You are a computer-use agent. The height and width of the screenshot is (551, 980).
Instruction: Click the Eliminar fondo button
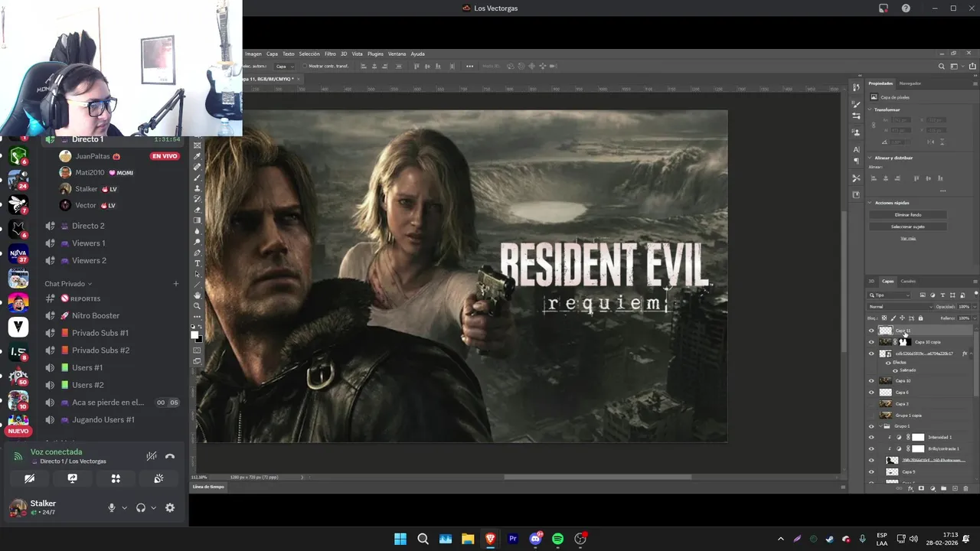[x=908, y=215]
